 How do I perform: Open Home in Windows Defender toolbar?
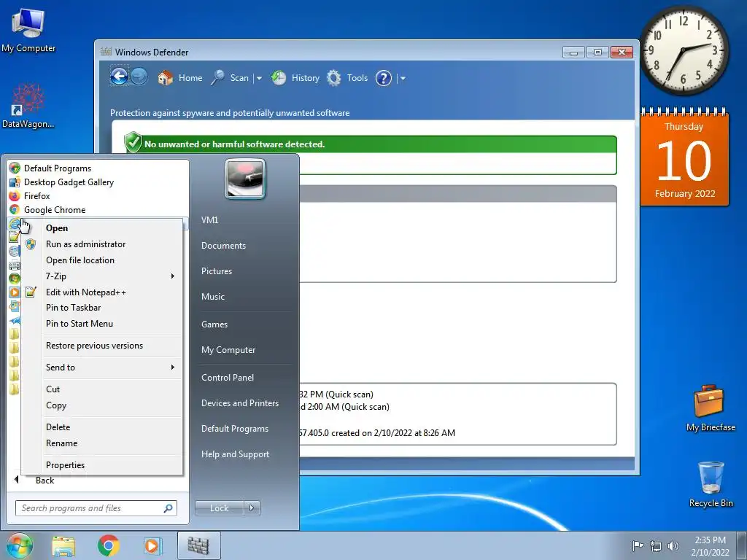(x=179, y=77)
